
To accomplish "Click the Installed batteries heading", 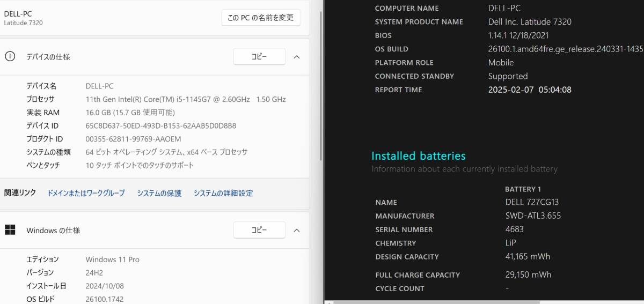I will 419,156.
